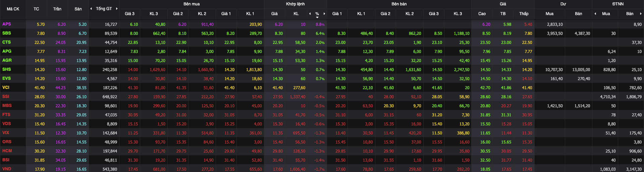
Task: Open SSI stock symbol
Action: pos(6,97)
